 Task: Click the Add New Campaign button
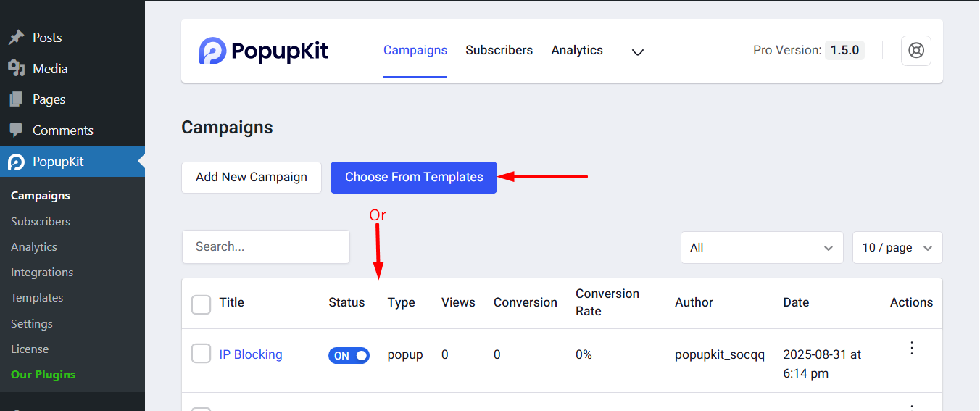[x=252, y=178]
